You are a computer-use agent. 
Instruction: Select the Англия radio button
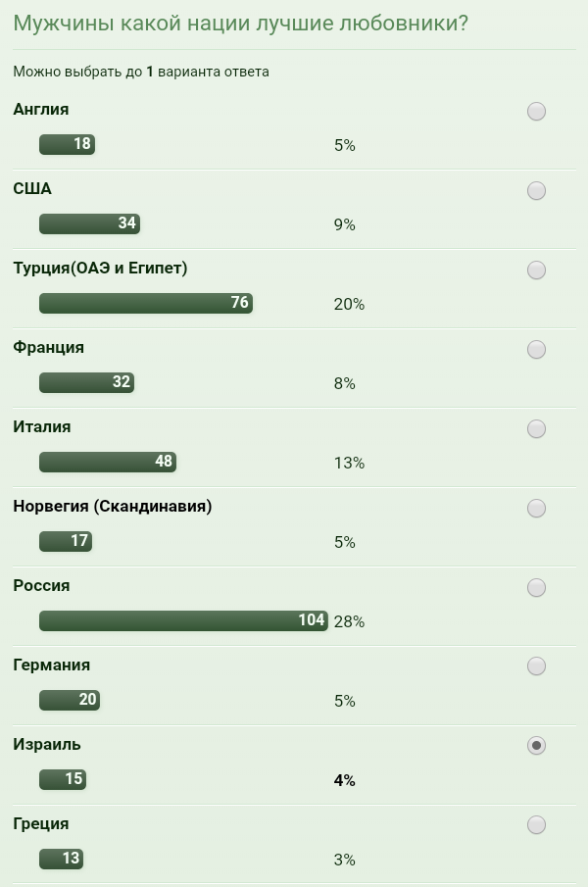[x=536, y=112]
